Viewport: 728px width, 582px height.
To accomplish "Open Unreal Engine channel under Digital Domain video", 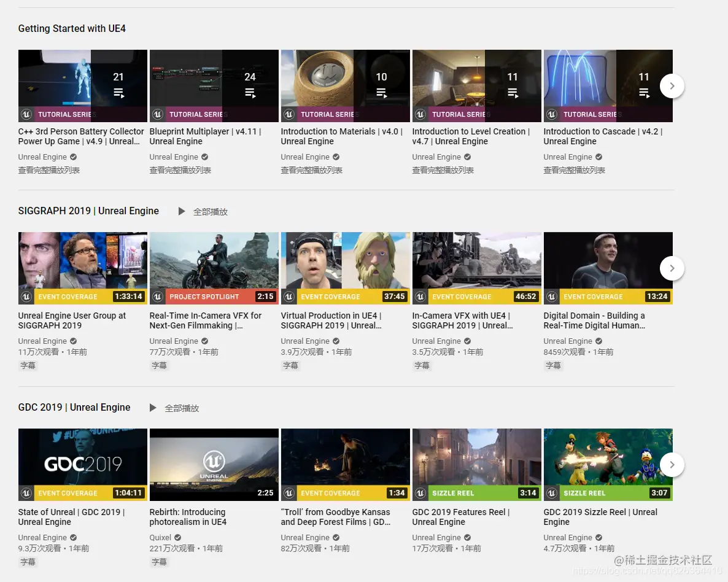I will [x=568, y=341].
